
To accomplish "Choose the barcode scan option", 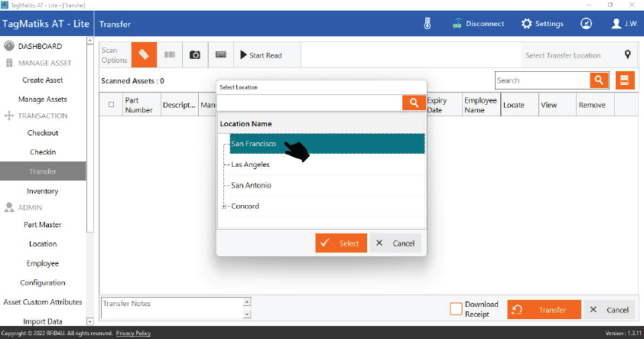I will (169, 55).
